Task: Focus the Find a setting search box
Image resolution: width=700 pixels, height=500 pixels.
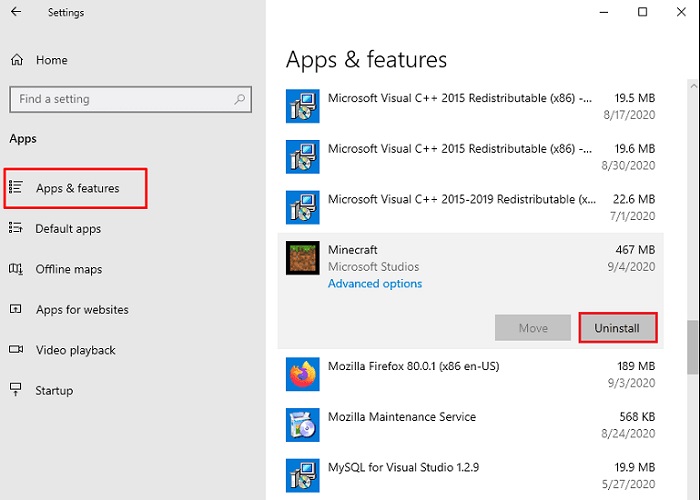Action: [x=130, y=99]
